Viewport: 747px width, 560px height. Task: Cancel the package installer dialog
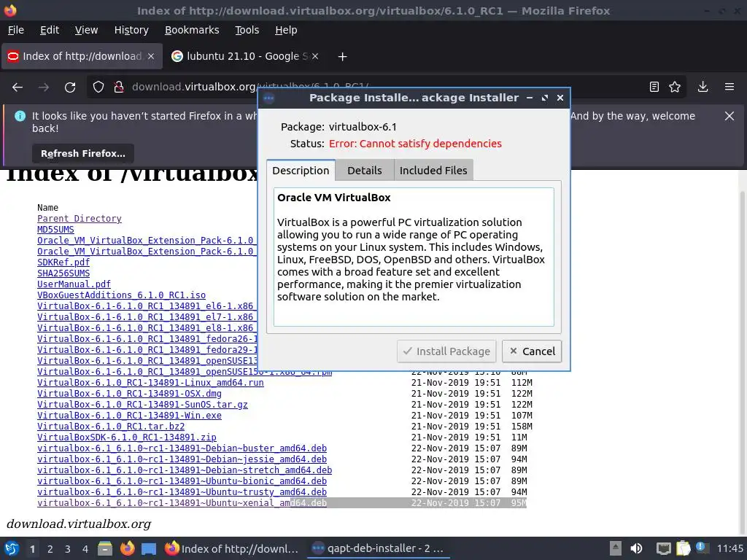click(532, 351)
